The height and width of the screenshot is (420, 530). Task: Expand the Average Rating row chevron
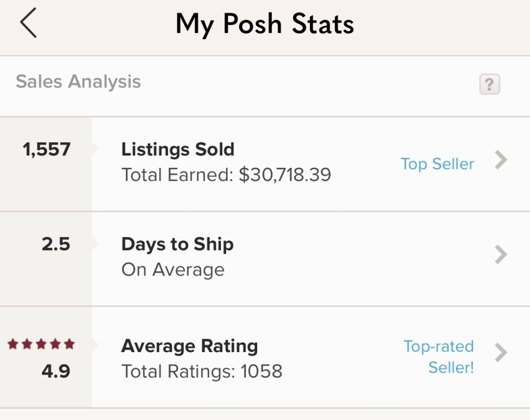[500, 352]
